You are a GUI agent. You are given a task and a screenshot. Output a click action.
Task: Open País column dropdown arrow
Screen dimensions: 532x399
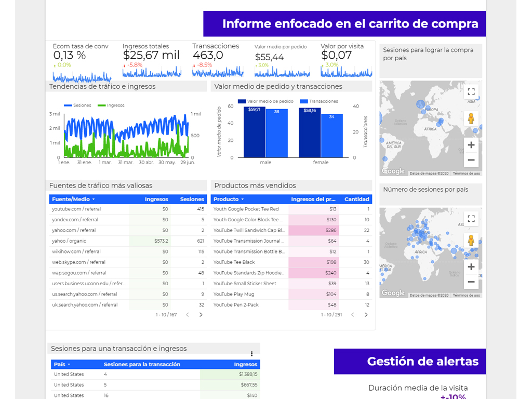pos(69,365)
